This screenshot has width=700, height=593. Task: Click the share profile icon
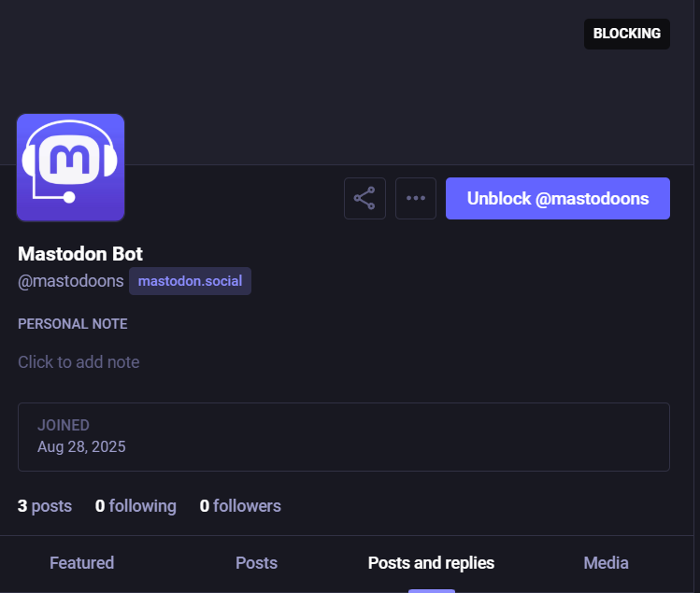364,198
